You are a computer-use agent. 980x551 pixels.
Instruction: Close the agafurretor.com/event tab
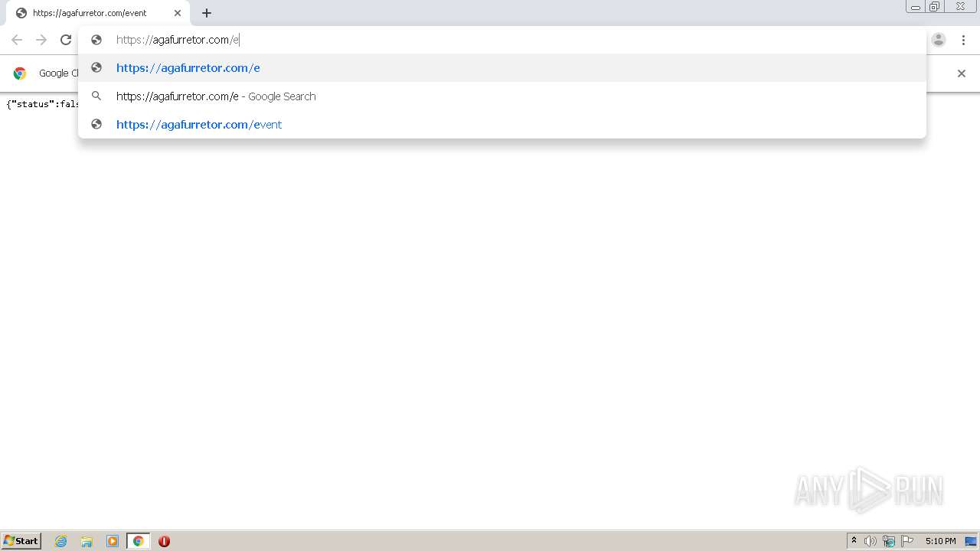point(178,13)
